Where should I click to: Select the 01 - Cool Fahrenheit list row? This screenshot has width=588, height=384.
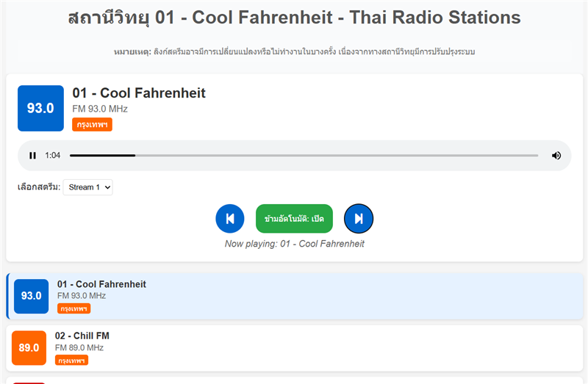(x=295, y=297)
